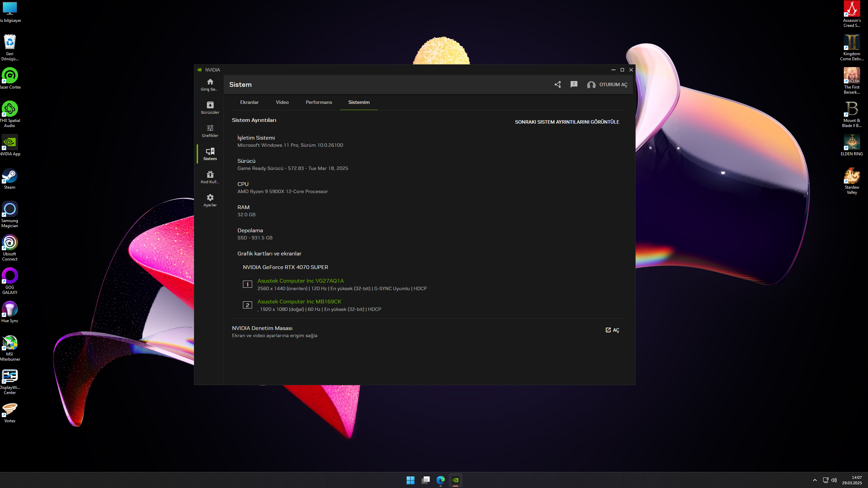Open the Sürücüler drivers section
The image size is (868, 488).
[x=210, y=108]
